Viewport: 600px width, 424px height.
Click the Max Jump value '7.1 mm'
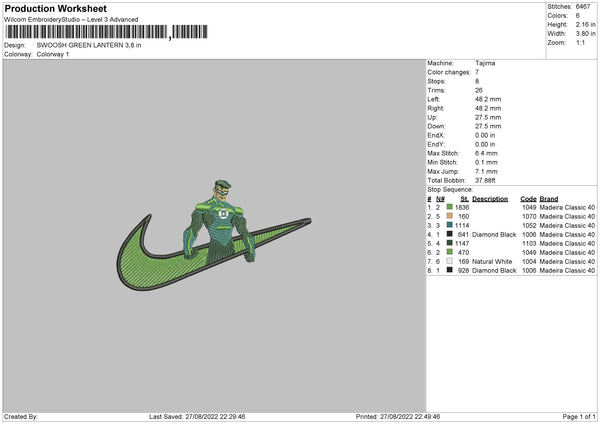point(486,171)
